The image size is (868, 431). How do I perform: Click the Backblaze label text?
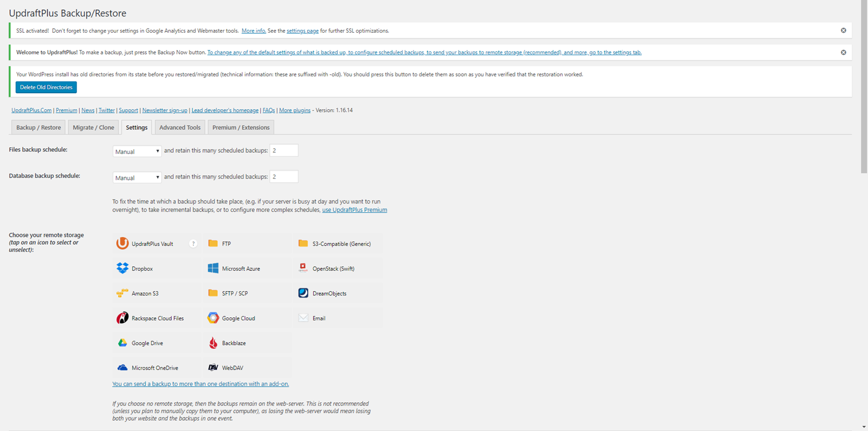tap(234, 343)
